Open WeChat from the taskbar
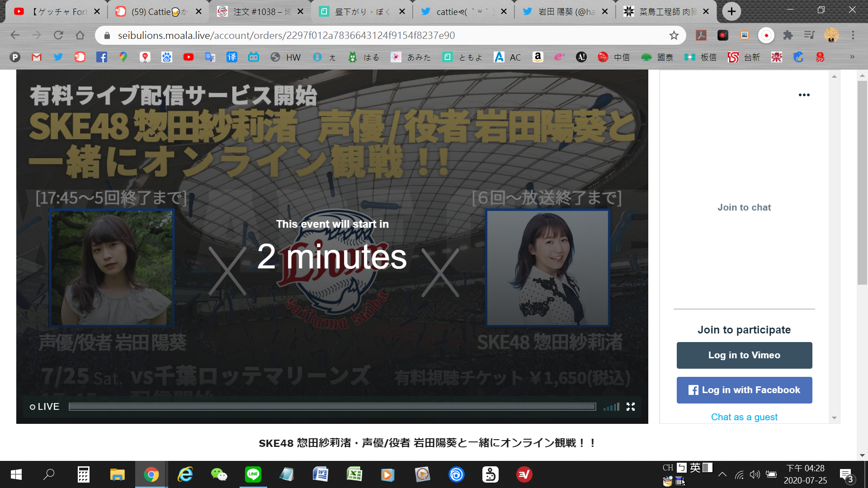The image size is (868, 488). click(219, 474)
